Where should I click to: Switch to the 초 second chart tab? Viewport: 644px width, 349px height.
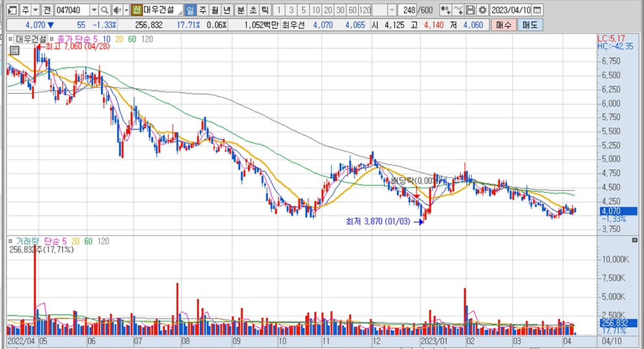[x=253, y=10]
